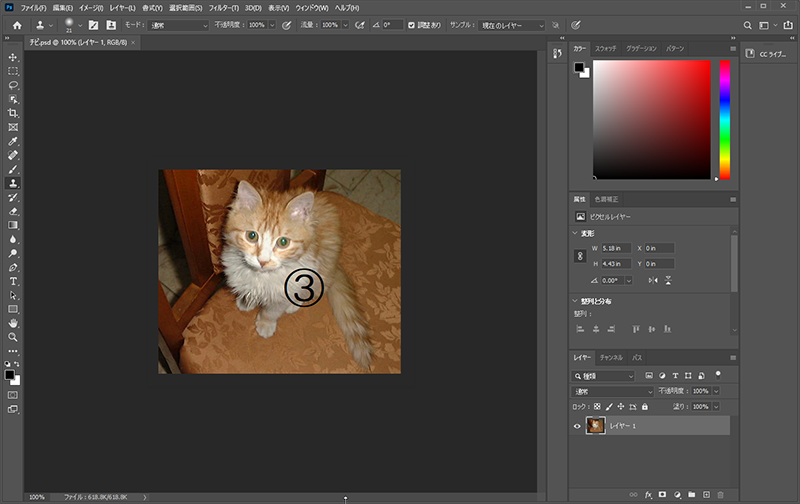Click the vertical rainbow hue slider
This screenshot has width=800, height=504.
click(x=724, y=119)
